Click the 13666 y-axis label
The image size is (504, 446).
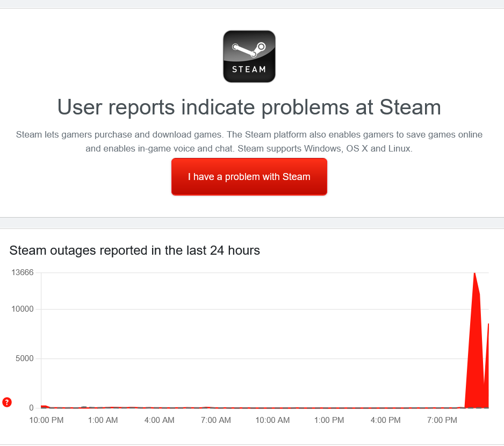[x=23, y=272]
